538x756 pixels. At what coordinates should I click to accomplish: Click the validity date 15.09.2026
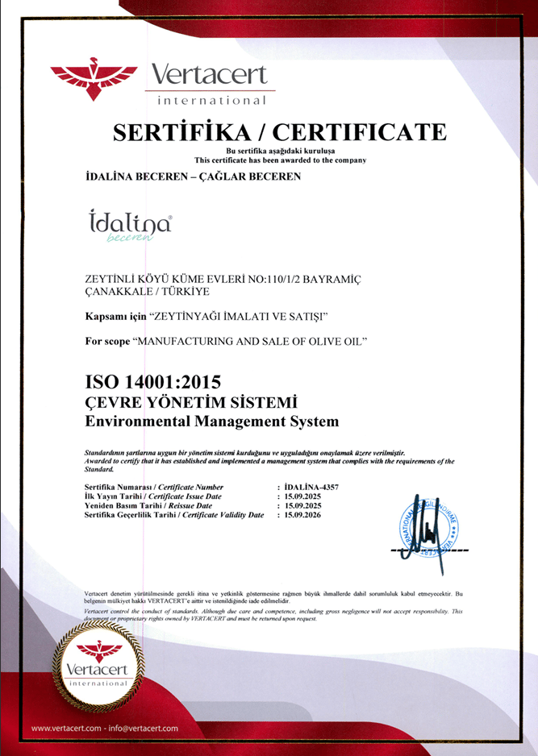click(x=302, y=515)
